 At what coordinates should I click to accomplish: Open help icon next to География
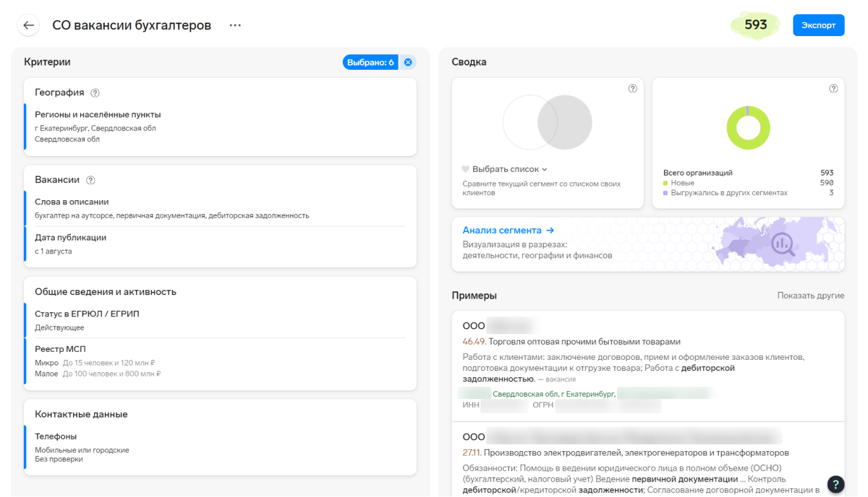pos(95,93)
